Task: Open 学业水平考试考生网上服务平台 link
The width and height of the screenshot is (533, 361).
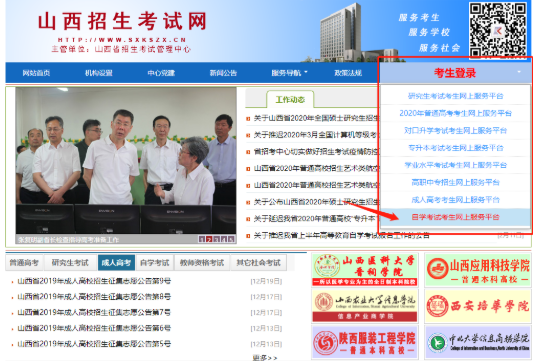Action: click(x=455, y=165)
